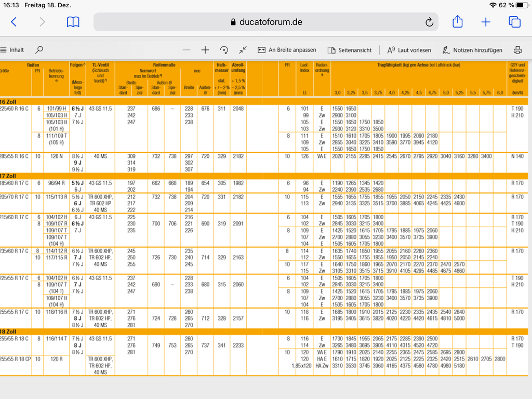Click rolling circumference 2048

(x=238, y=109)
